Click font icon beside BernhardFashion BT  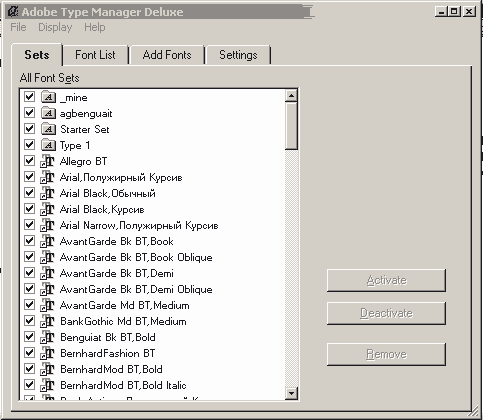coord(47,353)
